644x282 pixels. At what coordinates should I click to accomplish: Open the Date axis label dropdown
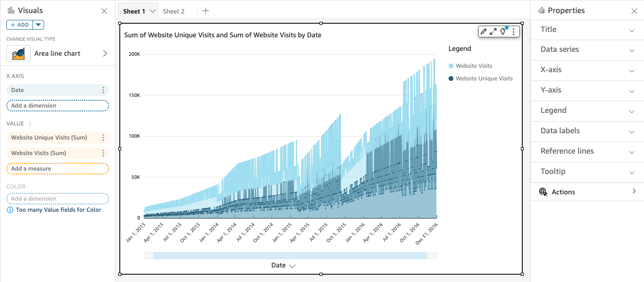[292, 266]
